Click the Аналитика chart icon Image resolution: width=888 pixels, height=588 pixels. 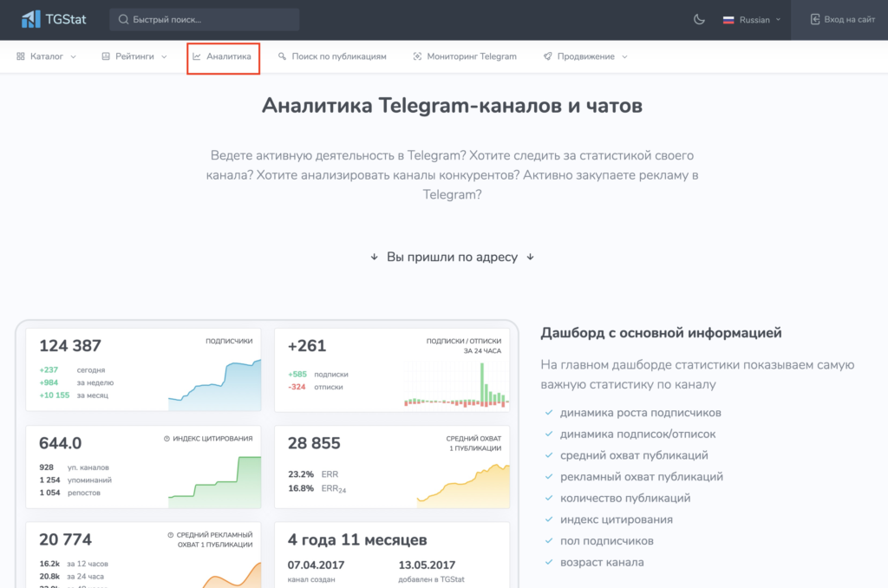pyautogui.click(x=197, y=56)
